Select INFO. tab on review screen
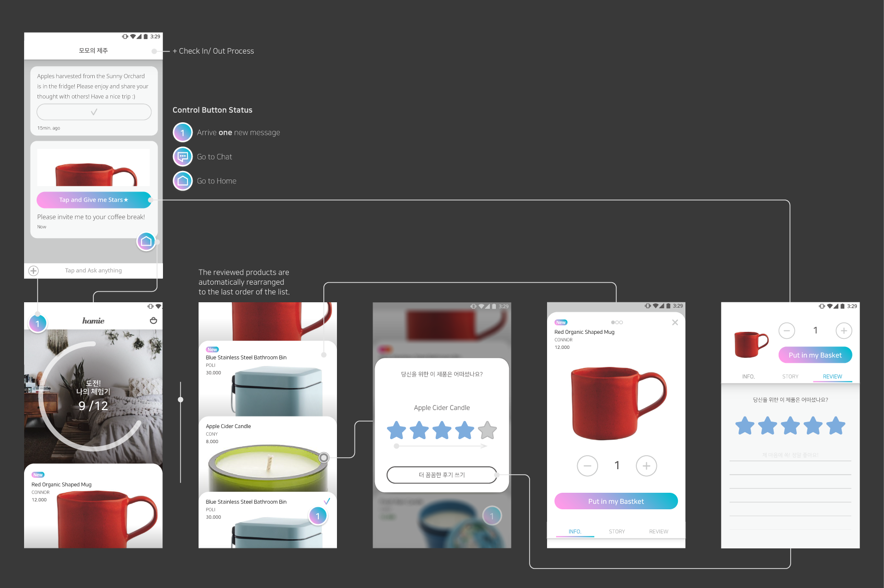The image size is (884, 588). [x=749, y=376]
